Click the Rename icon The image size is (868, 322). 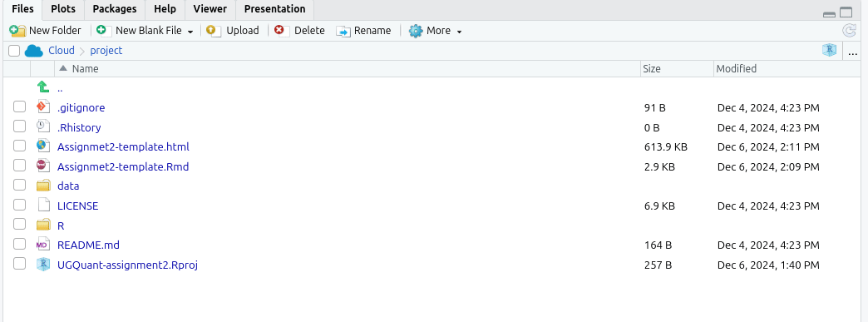[x=343, y=31]
